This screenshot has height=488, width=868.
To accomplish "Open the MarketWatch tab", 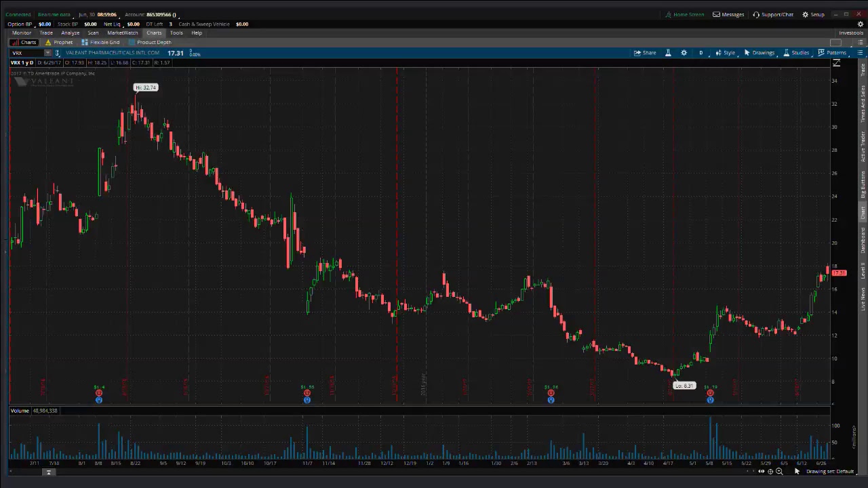I will tap(123, 33).
